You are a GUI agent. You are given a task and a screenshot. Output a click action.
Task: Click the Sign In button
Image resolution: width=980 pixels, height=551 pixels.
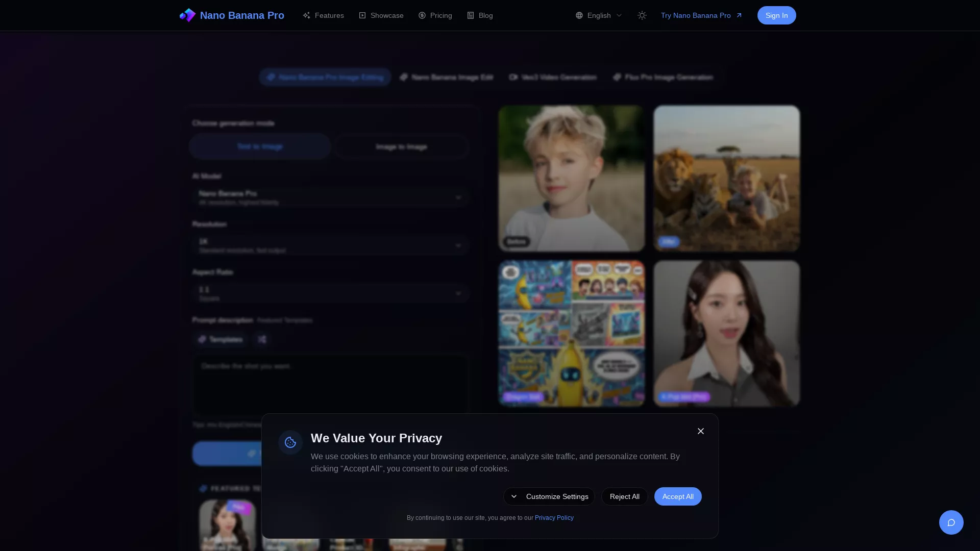pos(776,15)
